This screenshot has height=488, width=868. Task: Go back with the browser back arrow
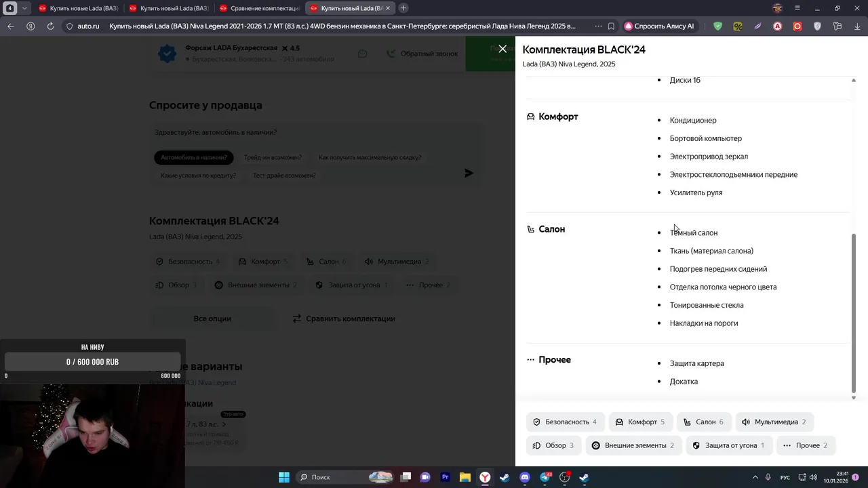(11, 26)
